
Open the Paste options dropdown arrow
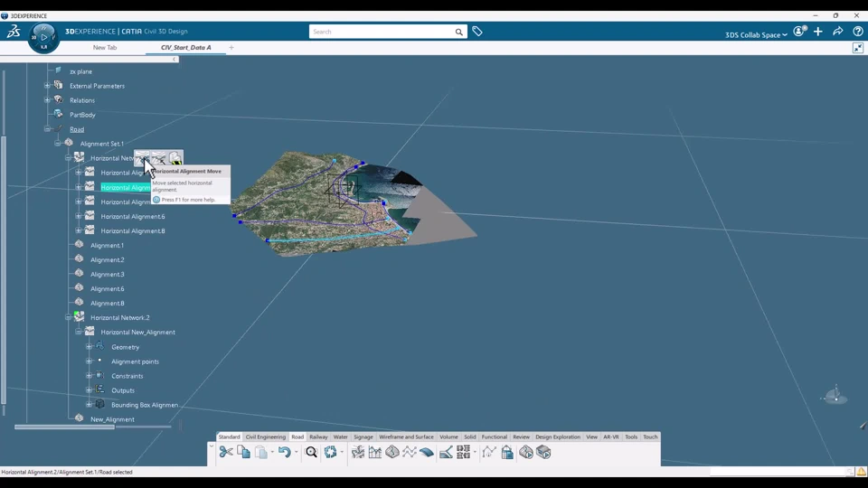coord(272,453)
